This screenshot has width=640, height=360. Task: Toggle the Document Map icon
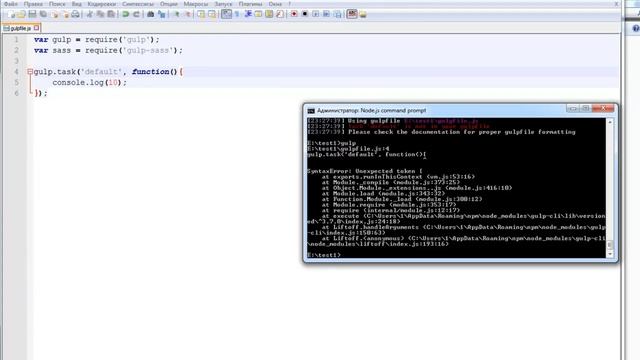269,14
